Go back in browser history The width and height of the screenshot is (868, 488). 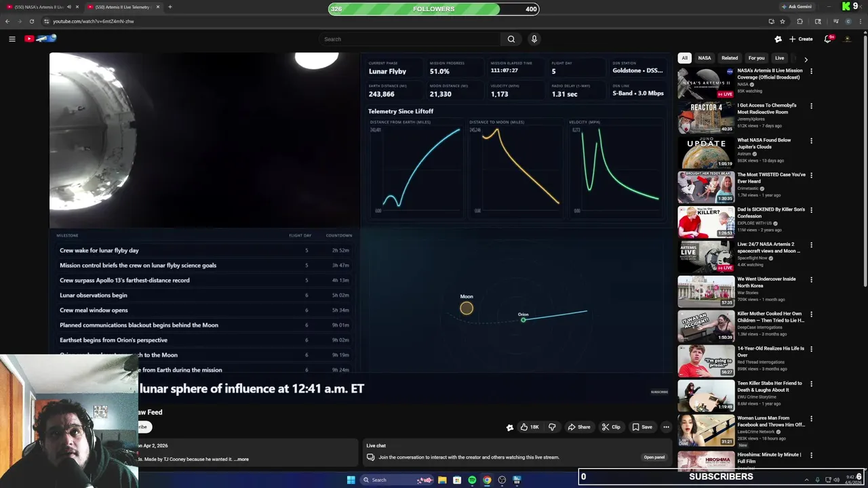[7, 21]
